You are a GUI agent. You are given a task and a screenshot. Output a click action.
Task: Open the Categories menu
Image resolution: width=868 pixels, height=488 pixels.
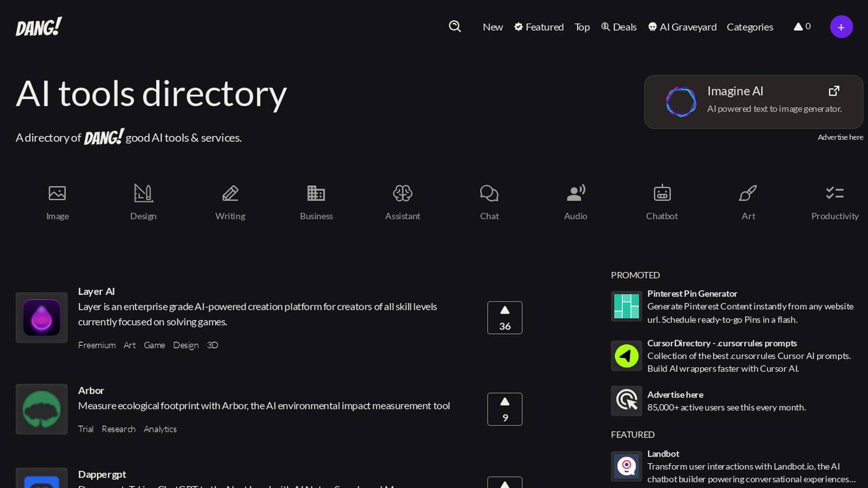pos(750,27)
